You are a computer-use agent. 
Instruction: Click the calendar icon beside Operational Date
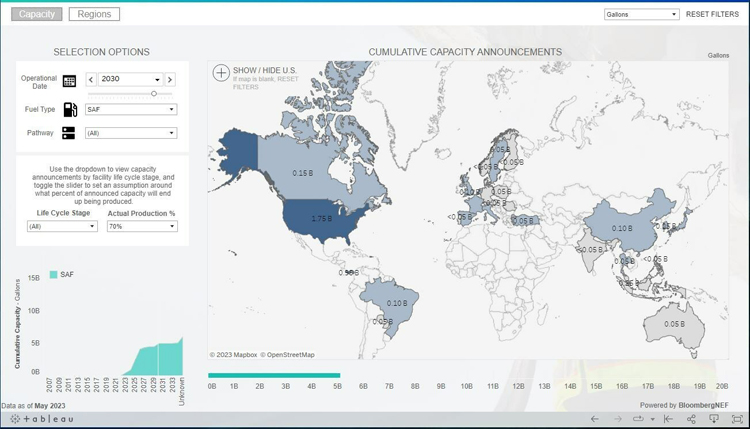pos(69,80)
